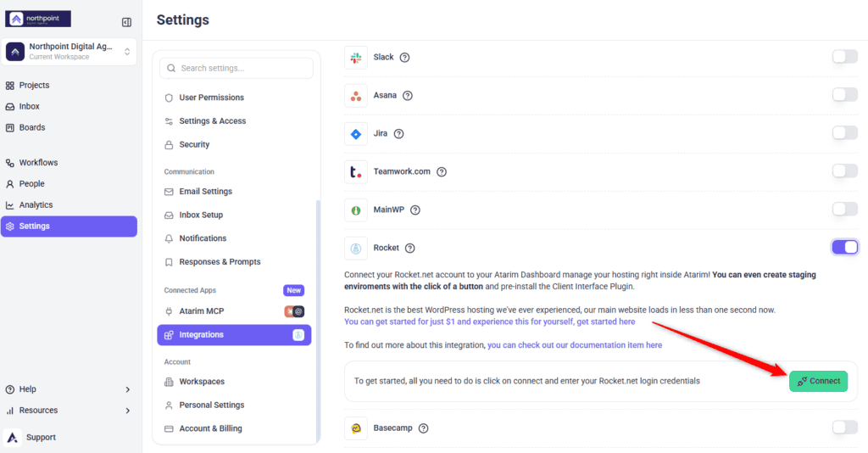Enable the Teamwork.com integration toggle

point(845,171)
